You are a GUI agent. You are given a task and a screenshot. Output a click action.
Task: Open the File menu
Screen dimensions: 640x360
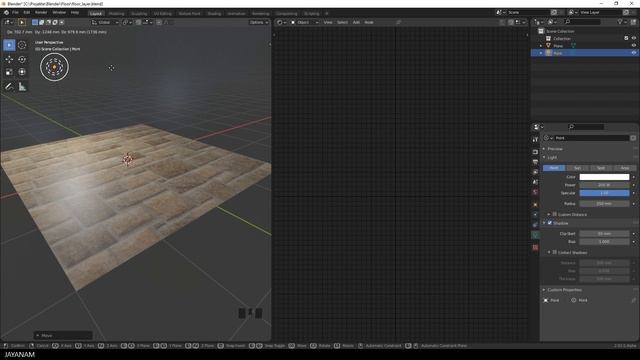pyautogui.click(x=15, y=13)
